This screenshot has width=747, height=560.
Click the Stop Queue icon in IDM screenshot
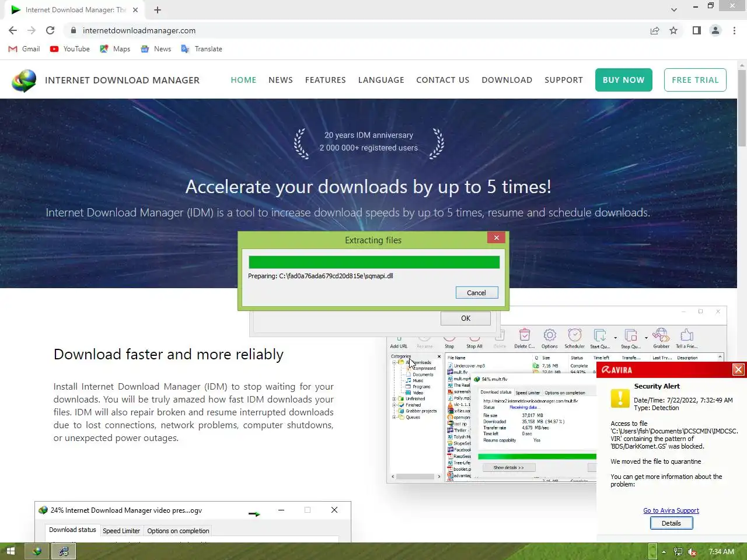(x=631, y=335)
